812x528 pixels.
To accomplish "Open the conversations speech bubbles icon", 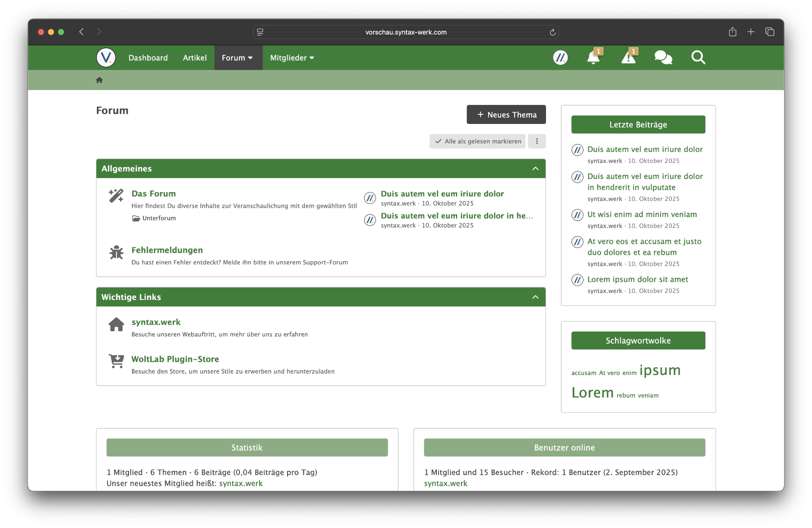I will (x=663, y=58).
